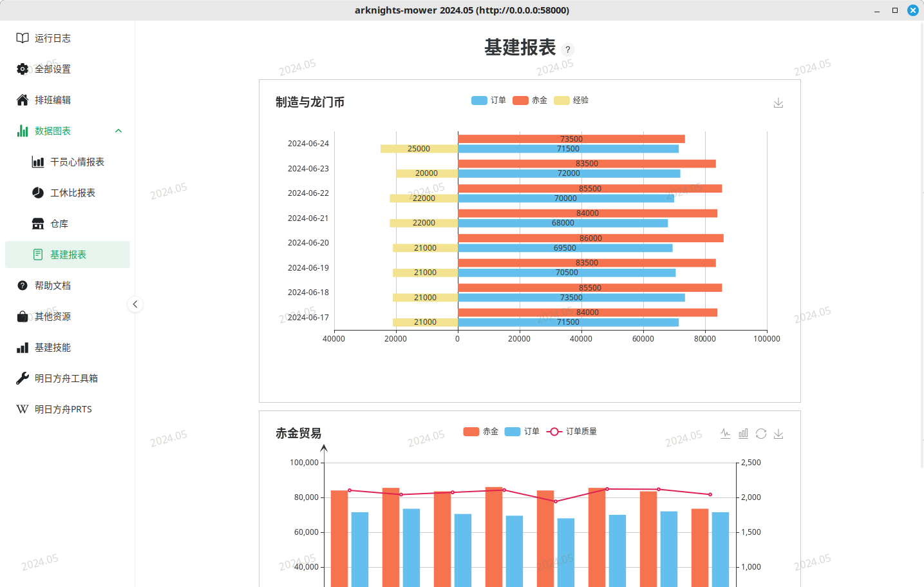Click the 基建报表 document icon
Image resolution: width=924 pixels, height=587 pixels.
[38, 255]
